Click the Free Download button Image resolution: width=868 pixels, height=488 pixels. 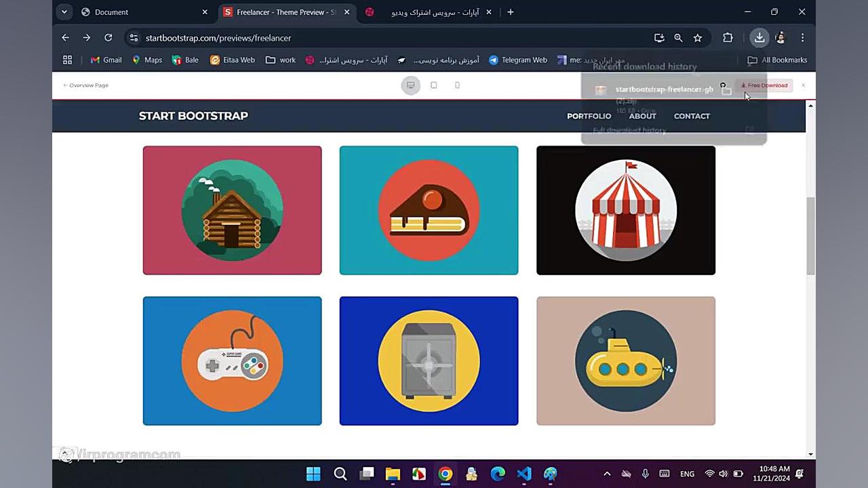pyautogui.click(x=764, y=85)
